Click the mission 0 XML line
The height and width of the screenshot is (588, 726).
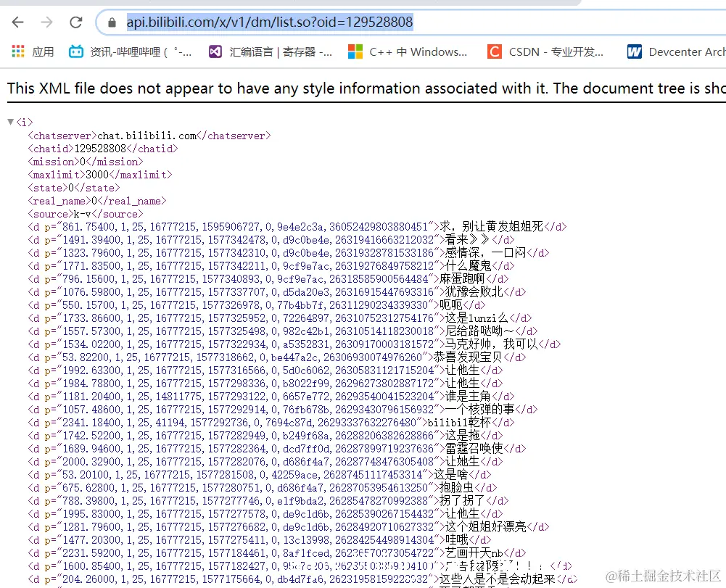click(x=86, y=162)
